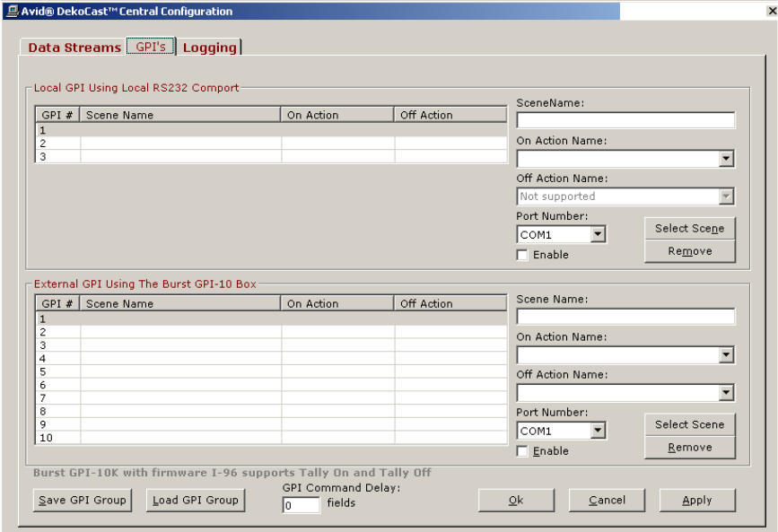Select row 6 in External GPI table
Image resolution: width=778 pixels, height=532 pixels.
coord(271,385)
